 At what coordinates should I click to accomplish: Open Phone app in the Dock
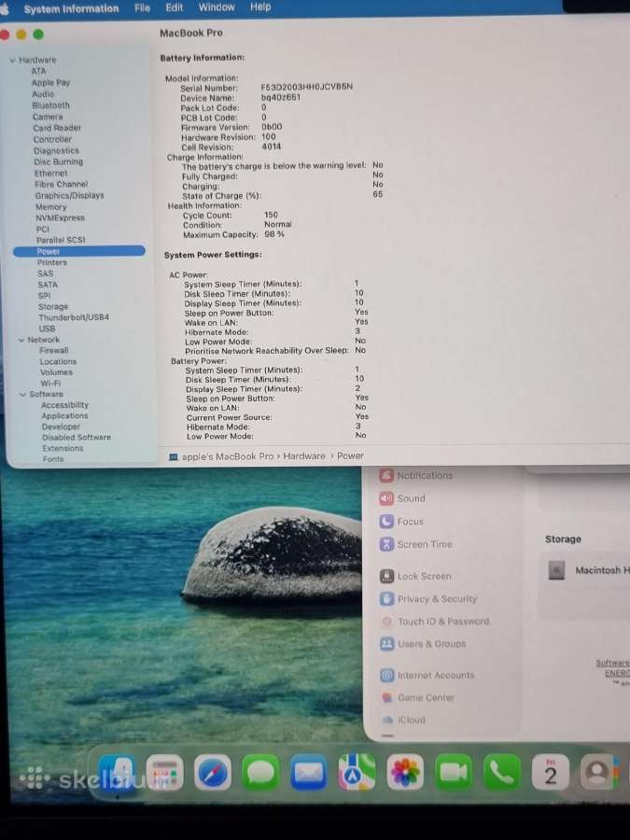click(501, 772)
